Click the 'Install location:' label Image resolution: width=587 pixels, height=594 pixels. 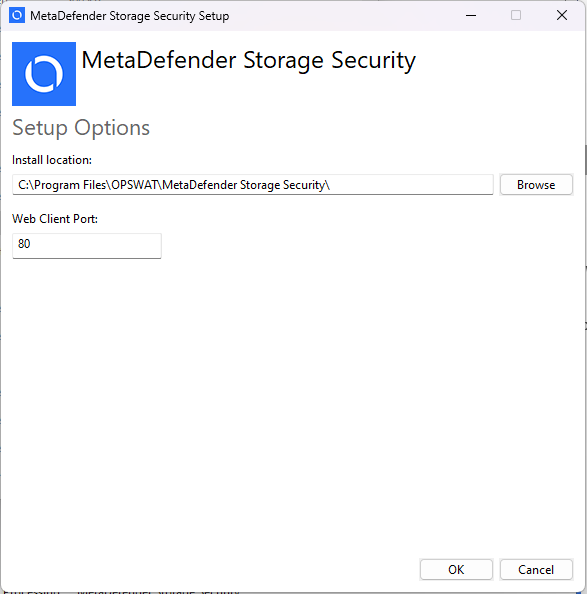(x=52, y=160)
